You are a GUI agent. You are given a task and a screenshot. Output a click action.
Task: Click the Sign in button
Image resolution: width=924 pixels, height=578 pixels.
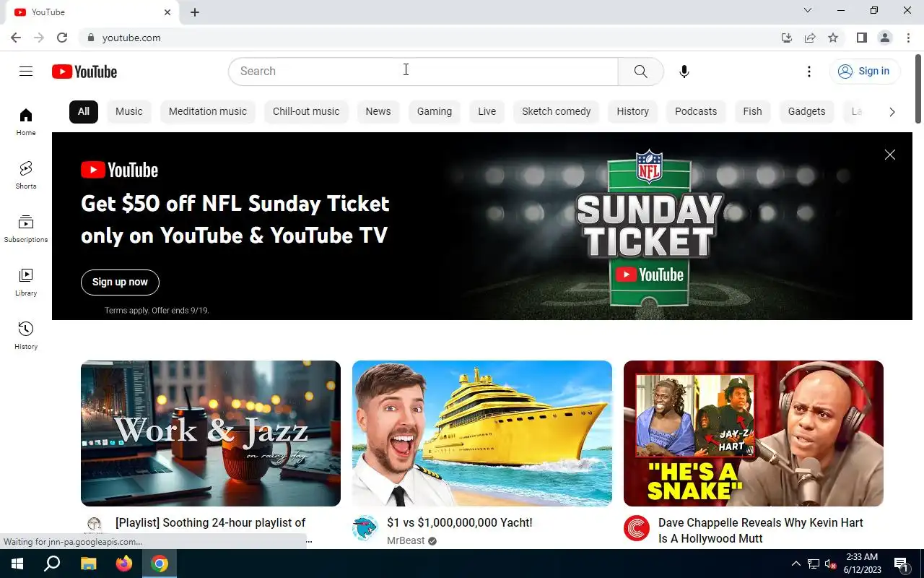[x=864, y=71]
